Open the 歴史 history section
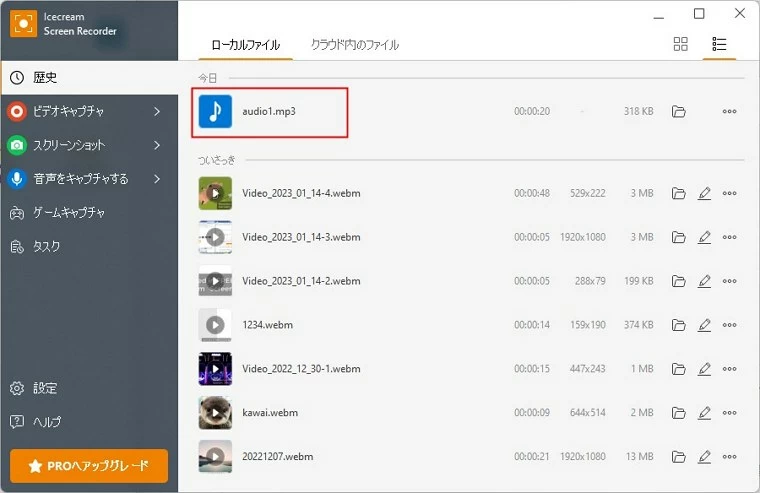760x493 pixels. (45, 77)
